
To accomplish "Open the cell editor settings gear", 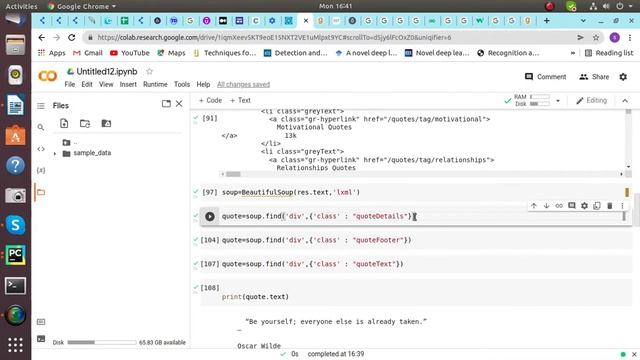I will pos(584,206).
